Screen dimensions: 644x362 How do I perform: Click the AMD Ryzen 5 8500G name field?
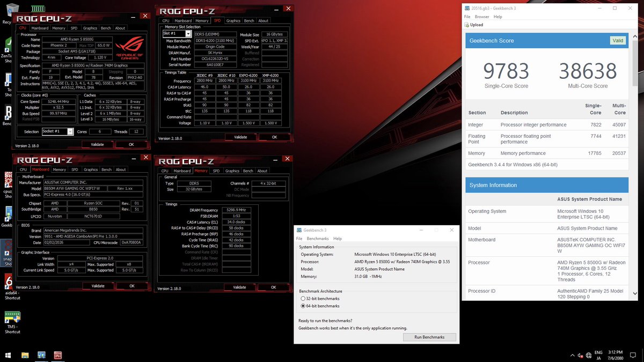pos(78,40)
